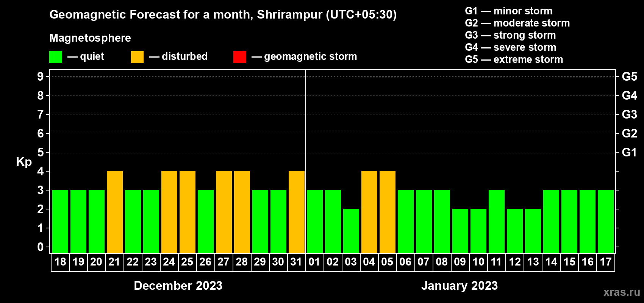Click the date label 20
The height and width of the screenshot is (303, 644).
(x=96, y=262)
